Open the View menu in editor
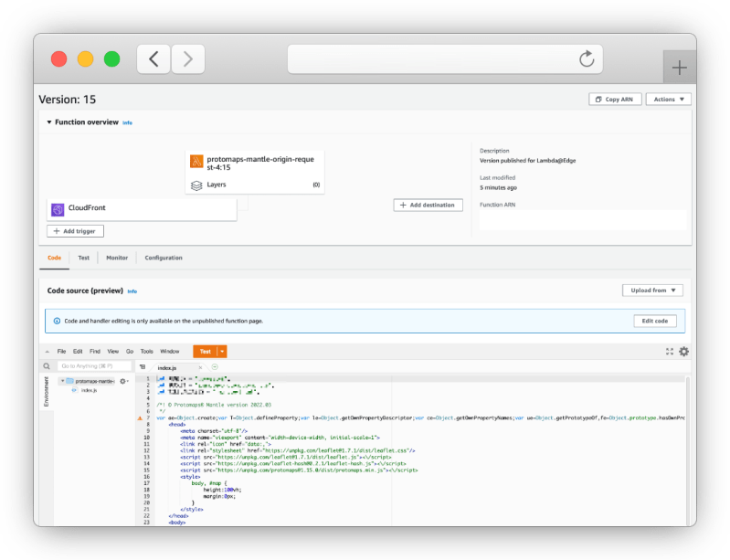This screenshot has height=560, width=730. [113, 352]
